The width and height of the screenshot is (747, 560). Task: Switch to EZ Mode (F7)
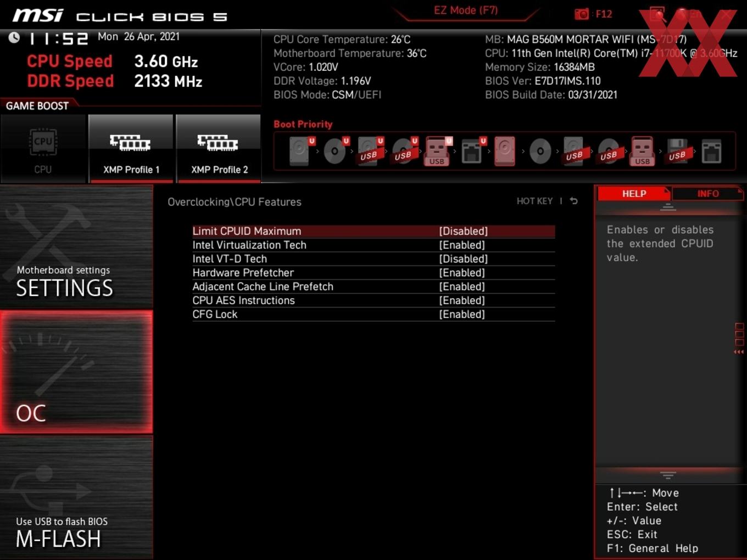[466, 10]
